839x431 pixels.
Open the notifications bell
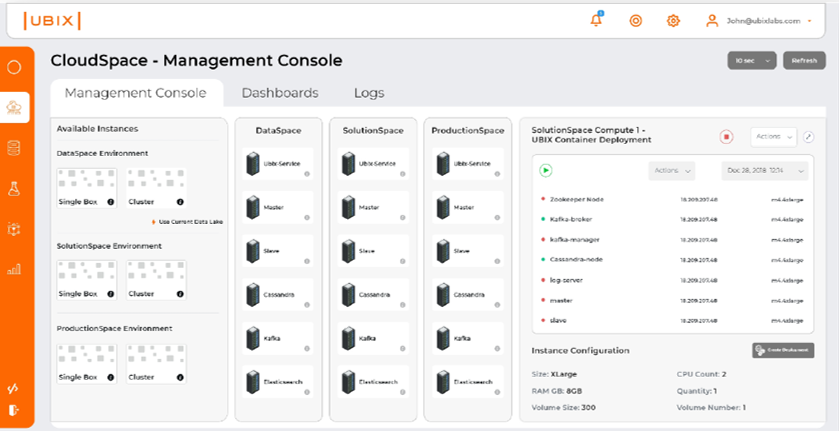point(596,21)
